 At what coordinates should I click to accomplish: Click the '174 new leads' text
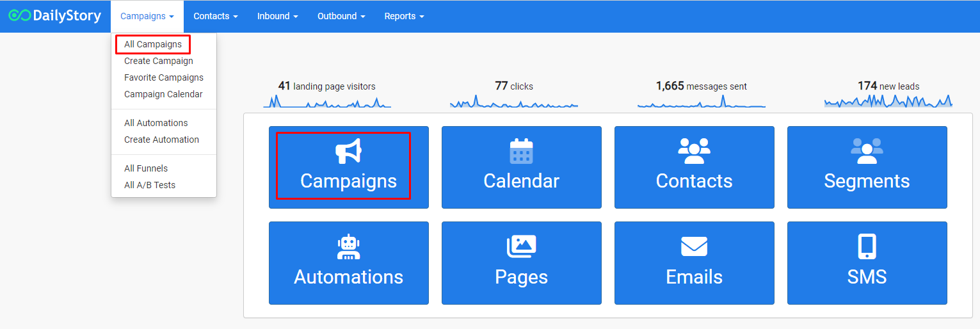pyautogui.click(x=888, y=86)
